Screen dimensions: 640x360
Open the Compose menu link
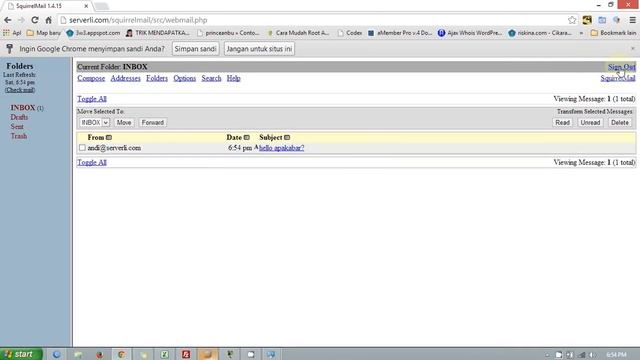click(x=91, y=78)
